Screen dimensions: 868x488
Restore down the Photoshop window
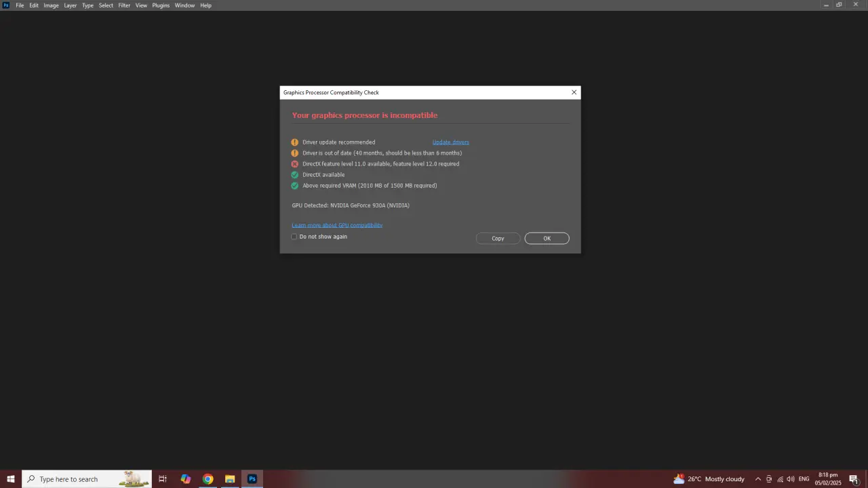tap(840, 5)
